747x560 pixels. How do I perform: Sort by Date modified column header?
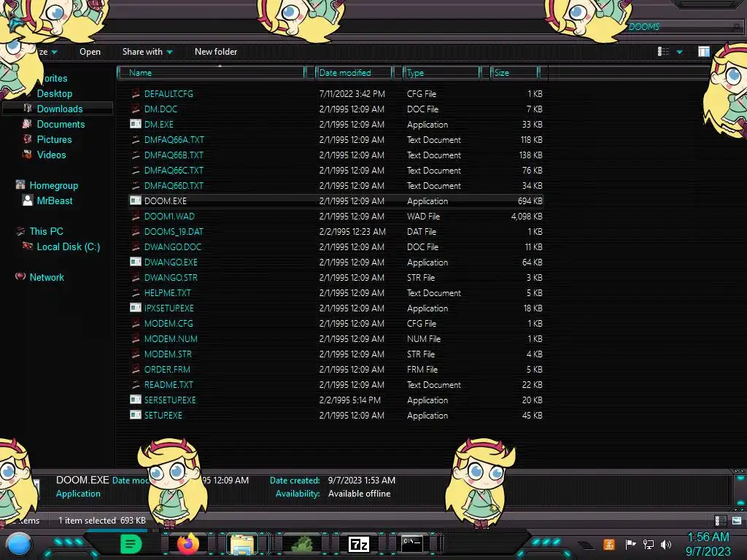(x=355, y=72)
